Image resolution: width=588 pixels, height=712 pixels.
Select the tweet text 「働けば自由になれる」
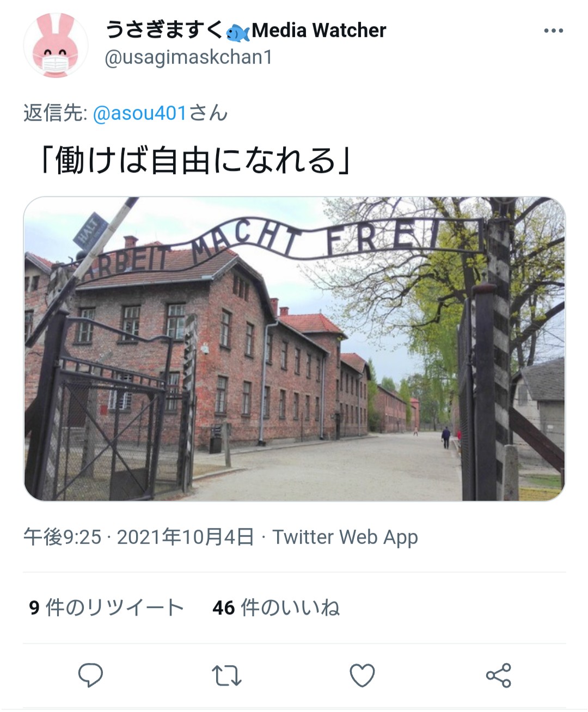click(195, 161)
